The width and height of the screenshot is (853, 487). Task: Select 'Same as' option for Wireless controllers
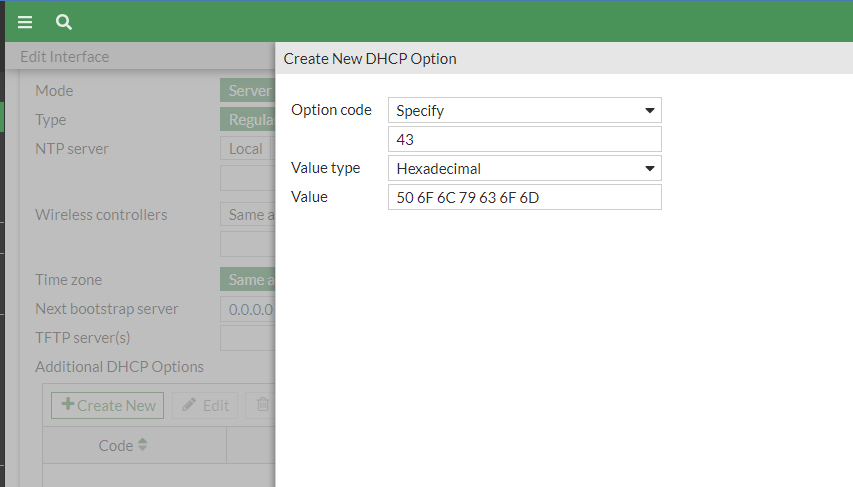pos(248,215)
